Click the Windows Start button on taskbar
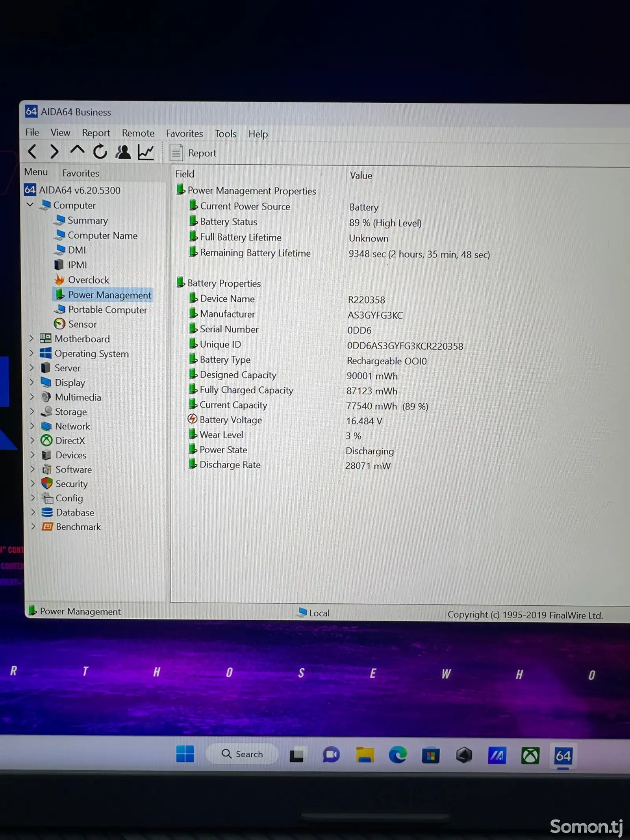The image size is (630, 840). pos(185,753)
